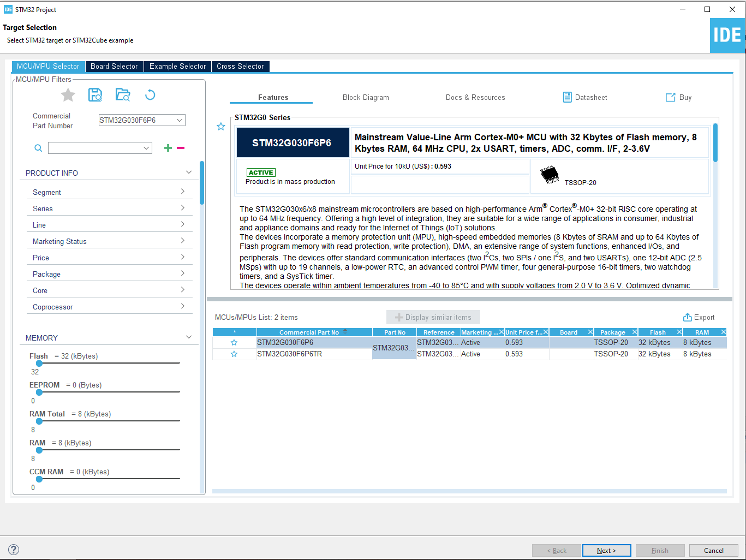The width and height of the screenshot is (746, 560).
Task: Open help with the question mark icon
Action: [x=14, y=550]
